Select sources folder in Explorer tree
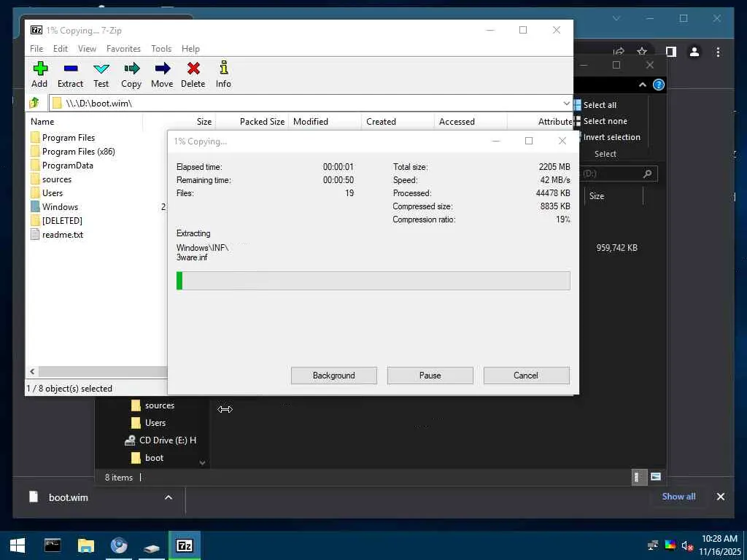This screenshot has width=747, height=560. tap(152, 405)
